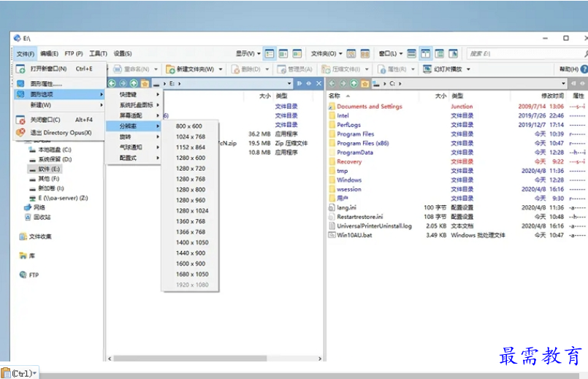Open the C: path history dropdown
The width and height of the screenshot is (588, 379).
[563, 83]
